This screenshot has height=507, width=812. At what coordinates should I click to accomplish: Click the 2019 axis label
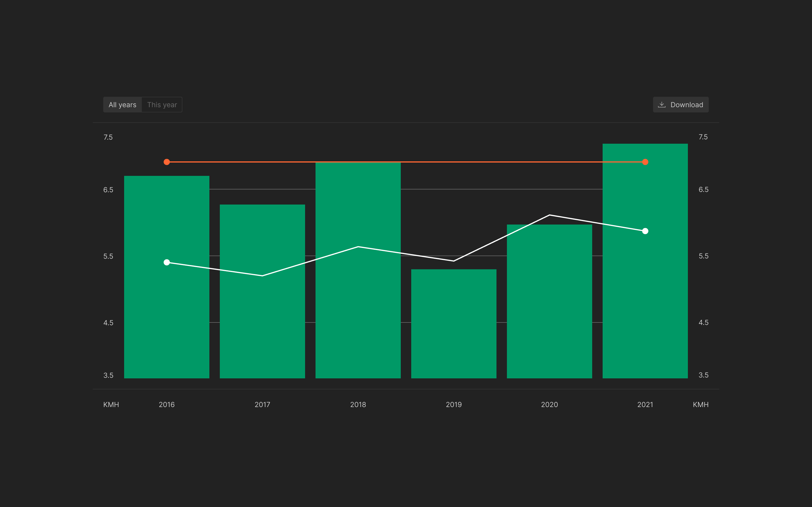point(454,404)
